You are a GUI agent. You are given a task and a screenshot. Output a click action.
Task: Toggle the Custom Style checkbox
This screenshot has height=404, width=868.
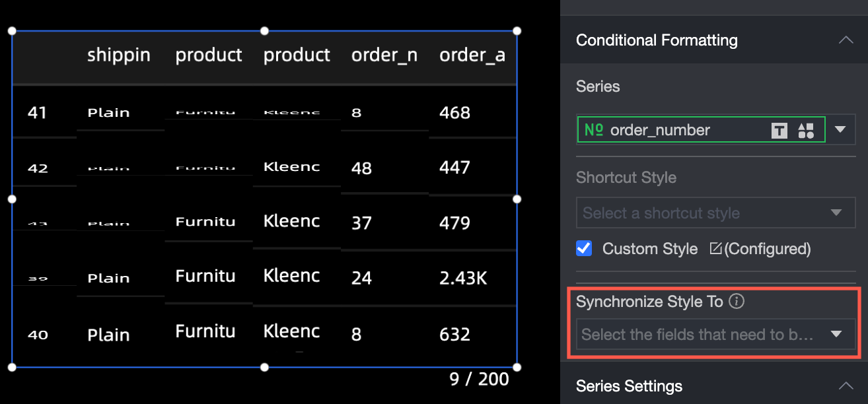(x=584, y=249)
